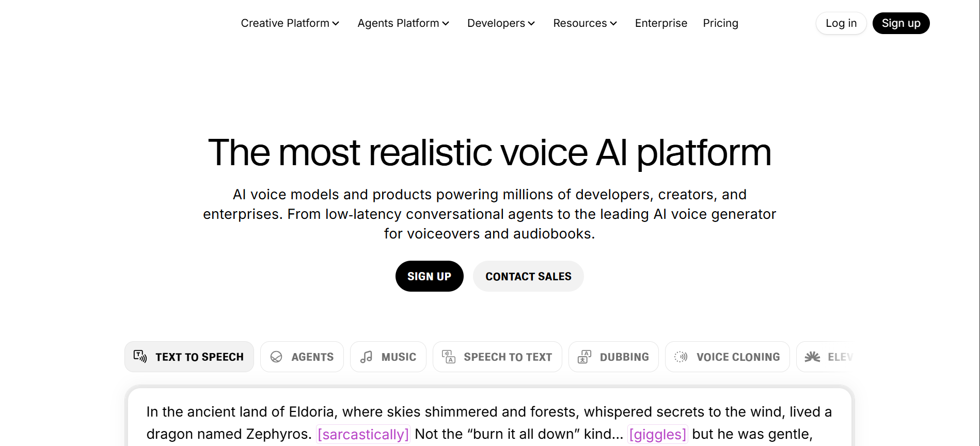Select the Music note icon
980x446 pixels.
367,356
